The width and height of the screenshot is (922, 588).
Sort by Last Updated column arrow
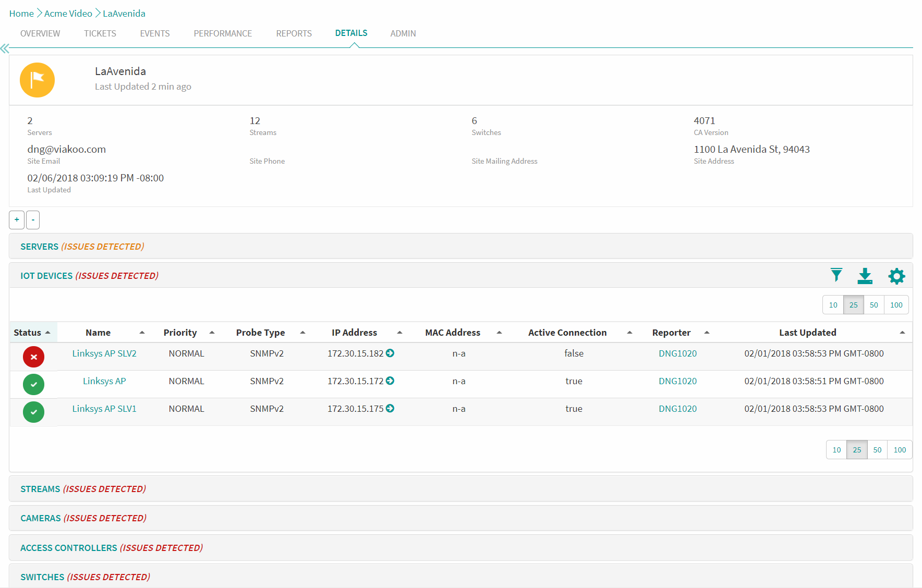[x=902, y=333]
